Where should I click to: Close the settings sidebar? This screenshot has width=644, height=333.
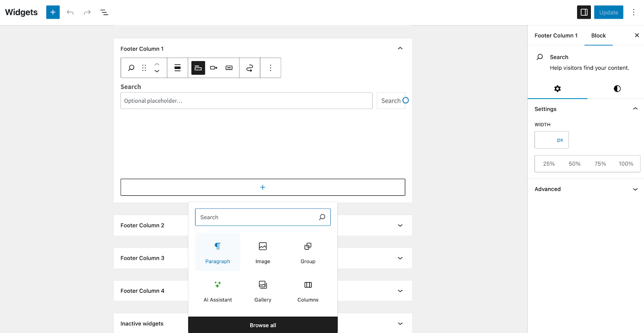[637, 35]
